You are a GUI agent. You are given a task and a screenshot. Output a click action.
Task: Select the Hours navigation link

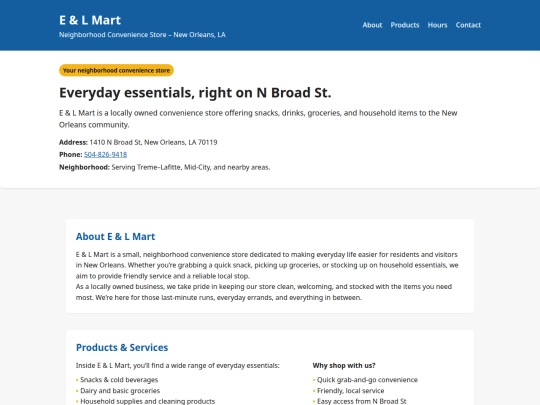437,25
